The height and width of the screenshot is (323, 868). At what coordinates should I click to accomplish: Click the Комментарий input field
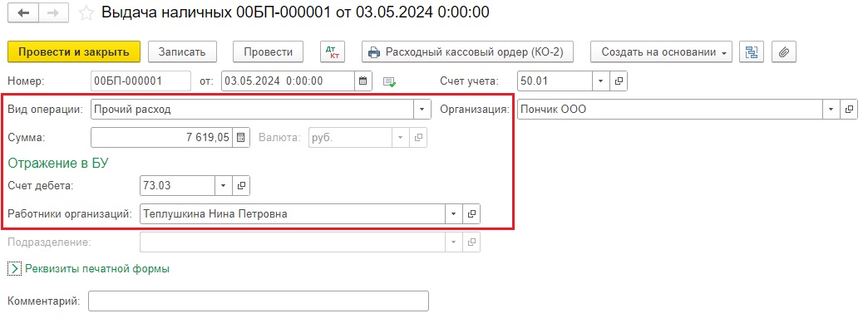(x=259, y=301)
